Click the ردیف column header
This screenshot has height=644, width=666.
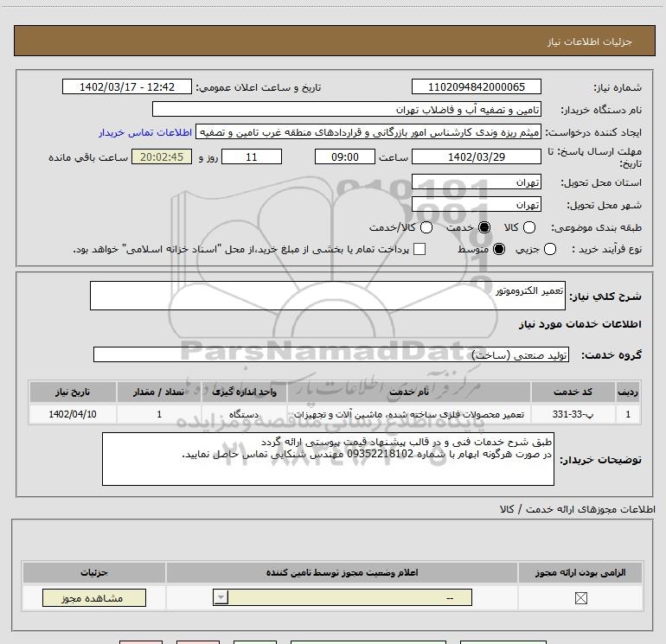628,392
